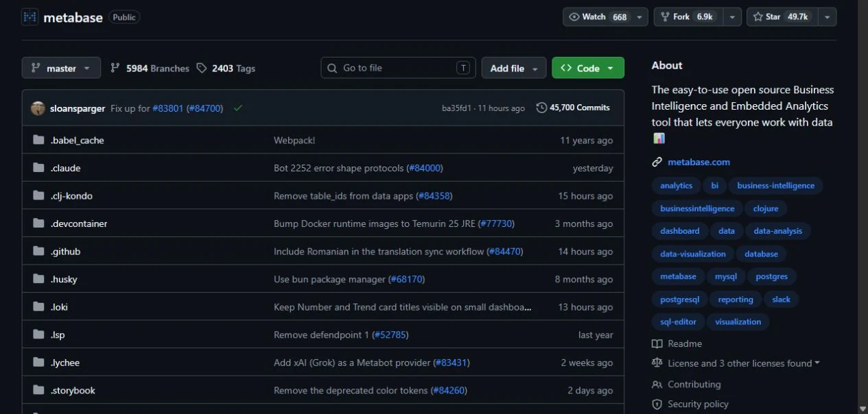868x414 pixels.
Task: Click the Contributing people icon
Action: tap(657, 385)
